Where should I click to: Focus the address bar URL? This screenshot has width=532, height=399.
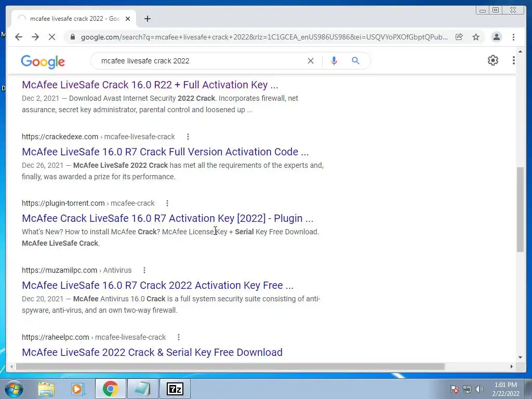pos(264,37)
